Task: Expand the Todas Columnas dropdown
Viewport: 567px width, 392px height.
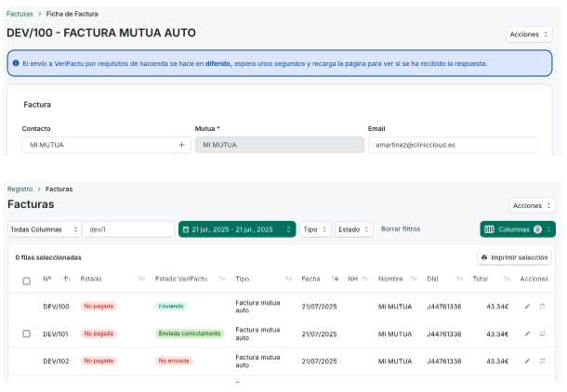Action: [x=44, y=229]
